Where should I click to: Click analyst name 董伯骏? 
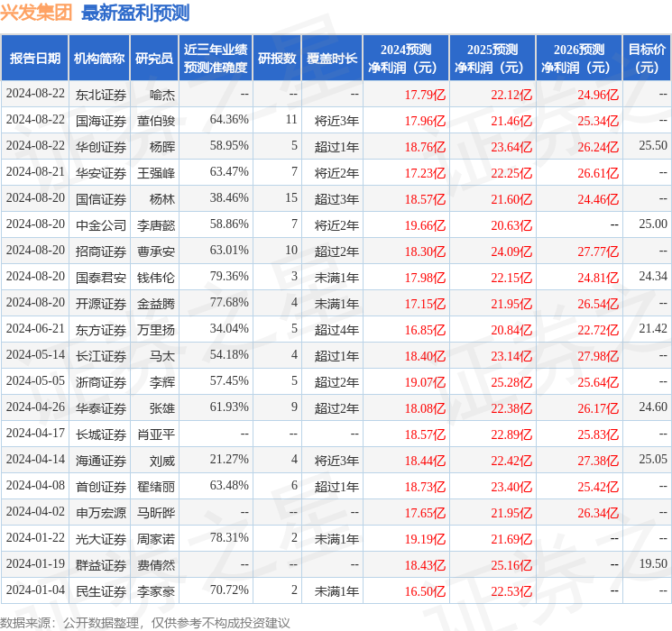[156, 121]
